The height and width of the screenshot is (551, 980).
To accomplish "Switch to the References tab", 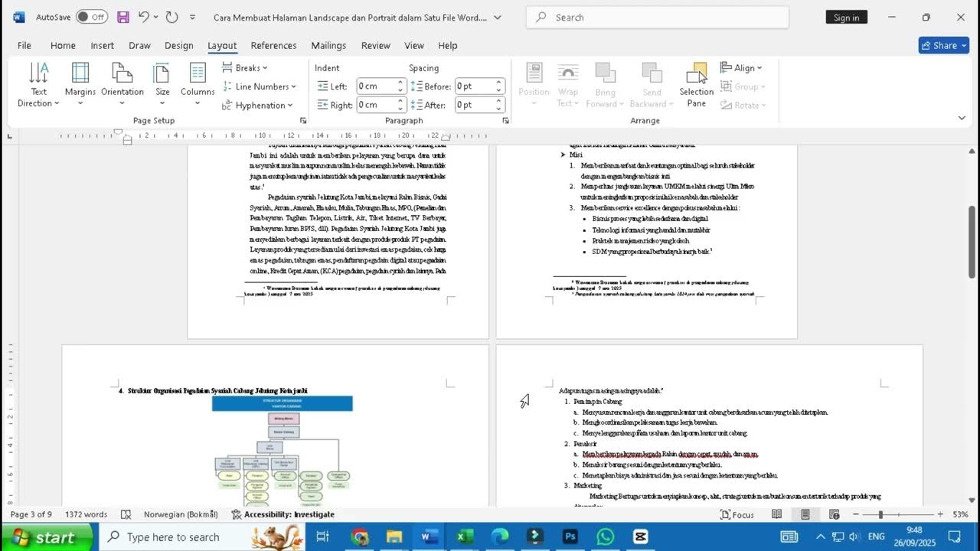I will tap(273, 45).
